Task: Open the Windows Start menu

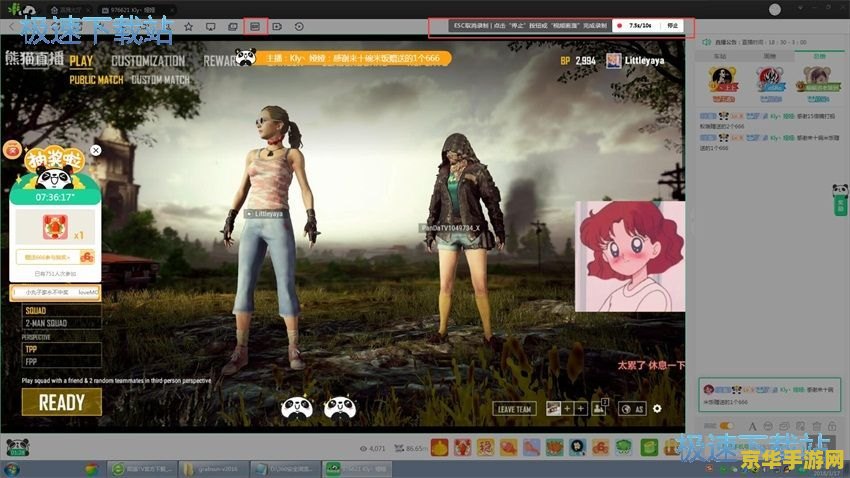Action: pyautogui.click(x=11, y=469)
